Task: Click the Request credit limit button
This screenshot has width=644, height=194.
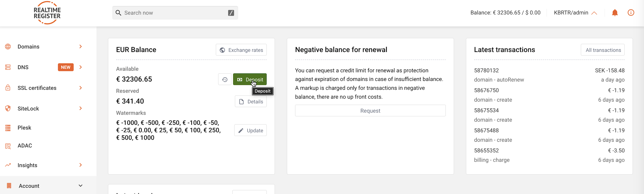Action: coord(370,111)
